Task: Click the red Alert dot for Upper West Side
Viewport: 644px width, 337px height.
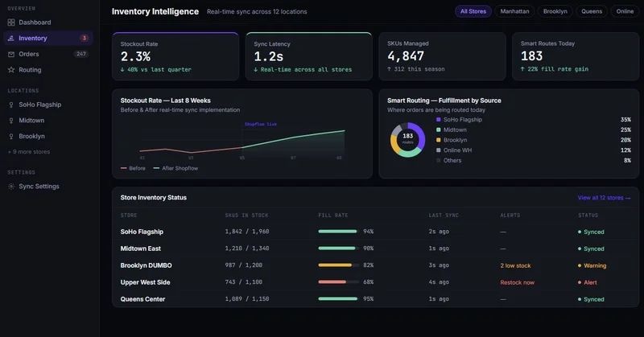Action: 580,282
